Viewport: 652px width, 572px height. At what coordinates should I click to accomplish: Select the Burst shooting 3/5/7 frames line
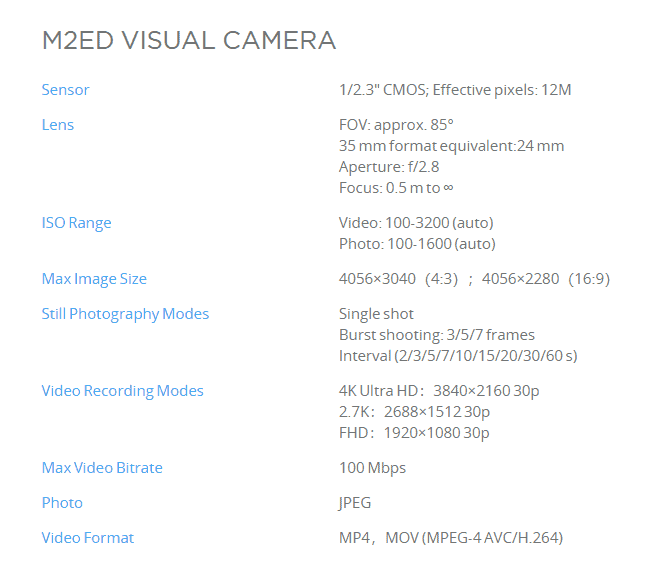[437, 335]
